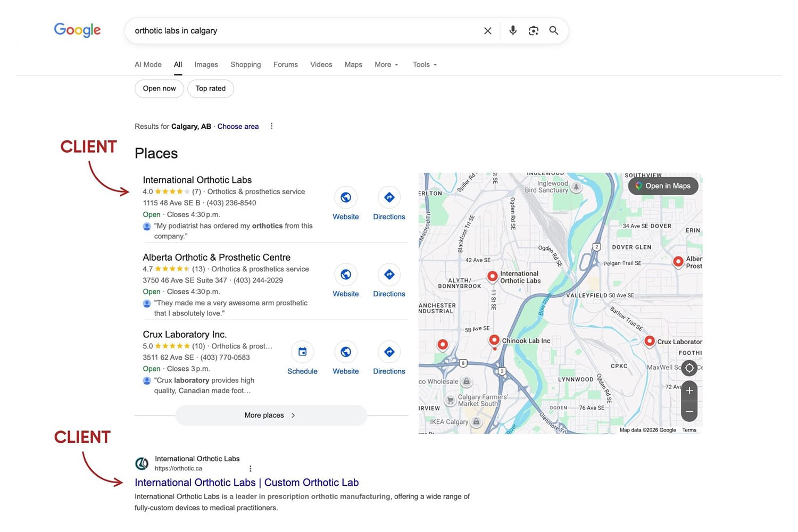Switch to the Maps tab
The height and width of the screenshot is (532, 798).
pos(353,64)
